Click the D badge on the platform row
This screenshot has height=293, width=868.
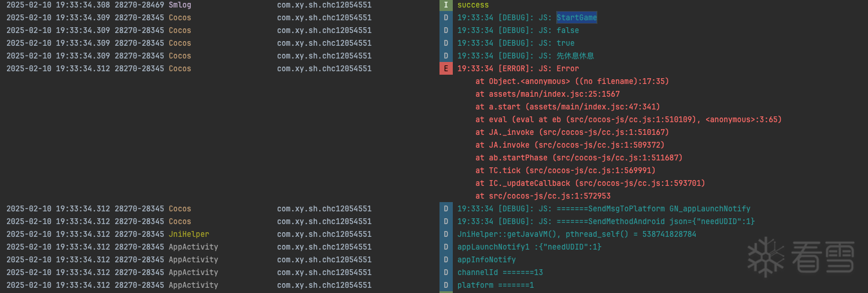point(446,285)
